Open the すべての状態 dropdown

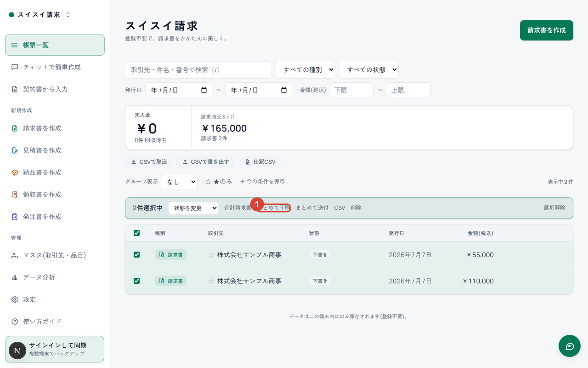pos(369,70)
